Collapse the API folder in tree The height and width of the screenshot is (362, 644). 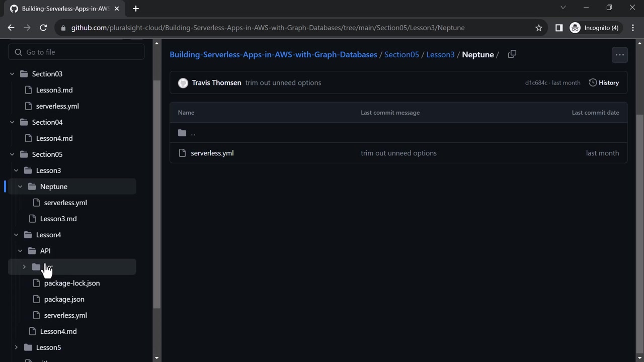click(x=20, y=251)
